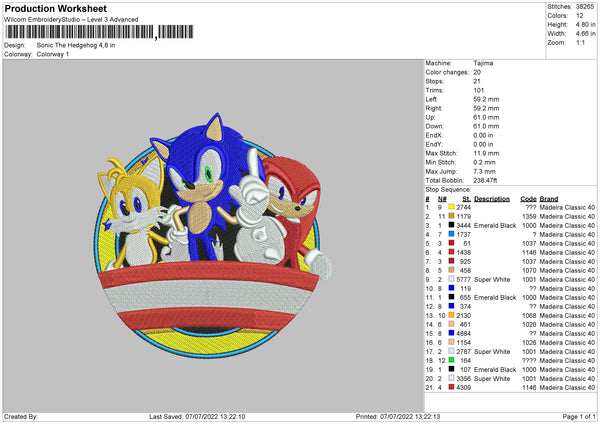Click the 'Colorway 1' value
Image resolution: width=600 pixels, height=424 pixels.
[x=53, y=54]
